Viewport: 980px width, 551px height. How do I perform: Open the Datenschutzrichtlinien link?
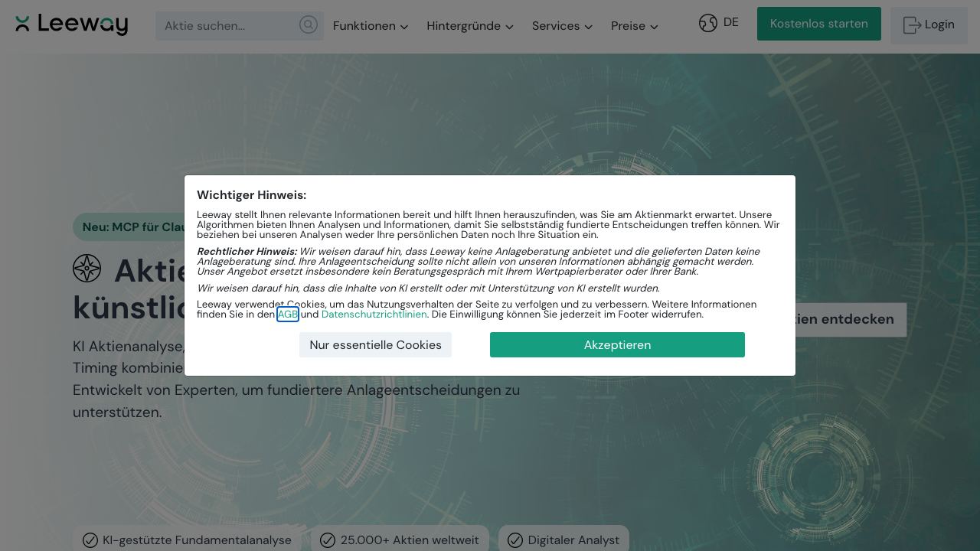tap(374, 315)
